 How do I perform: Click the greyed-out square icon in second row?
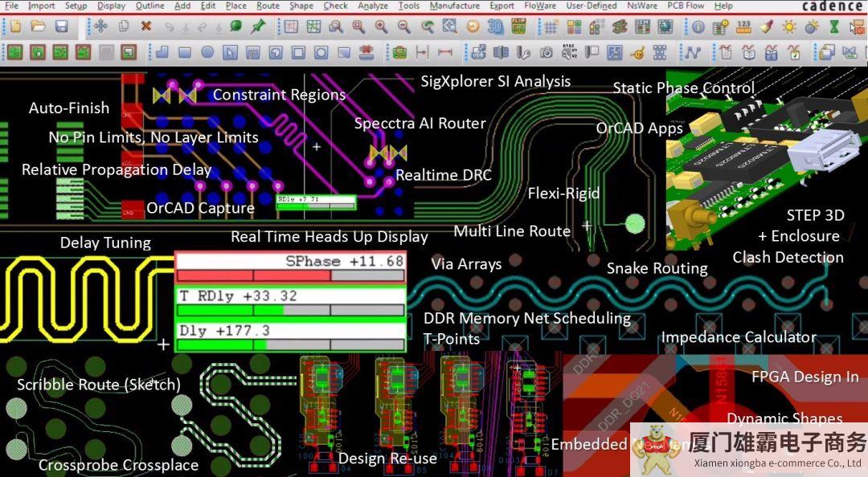[106, 52]
